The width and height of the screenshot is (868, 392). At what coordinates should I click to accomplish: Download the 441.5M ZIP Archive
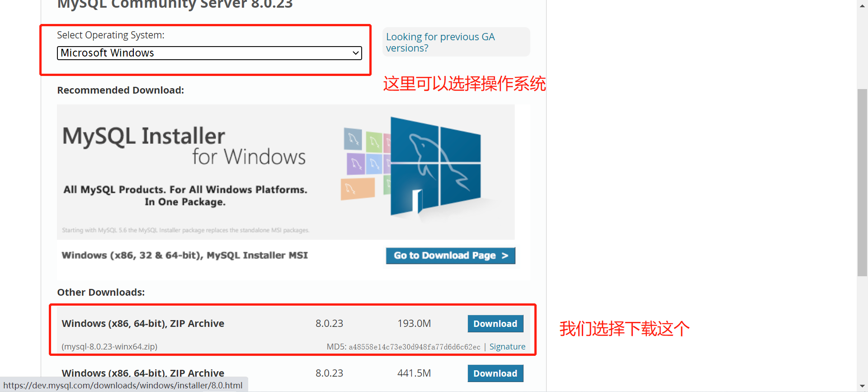tap(495, 373)
